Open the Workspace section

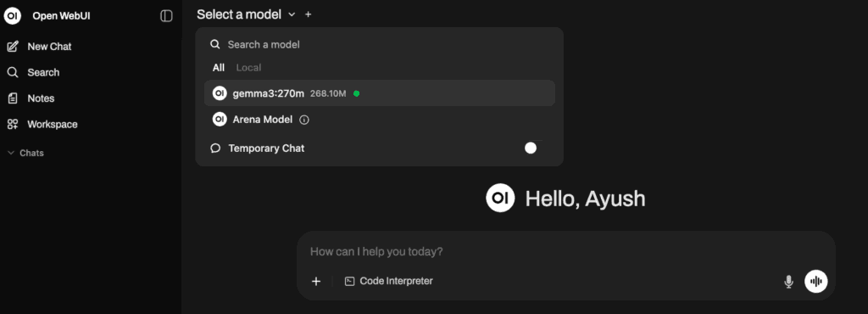pos(52,125)
